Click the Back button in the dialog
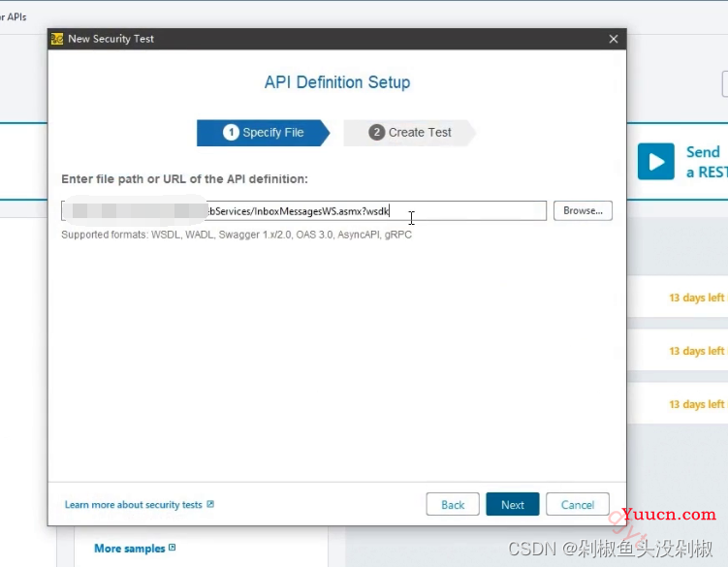This screenshot has width=728, height=567. 453,504
